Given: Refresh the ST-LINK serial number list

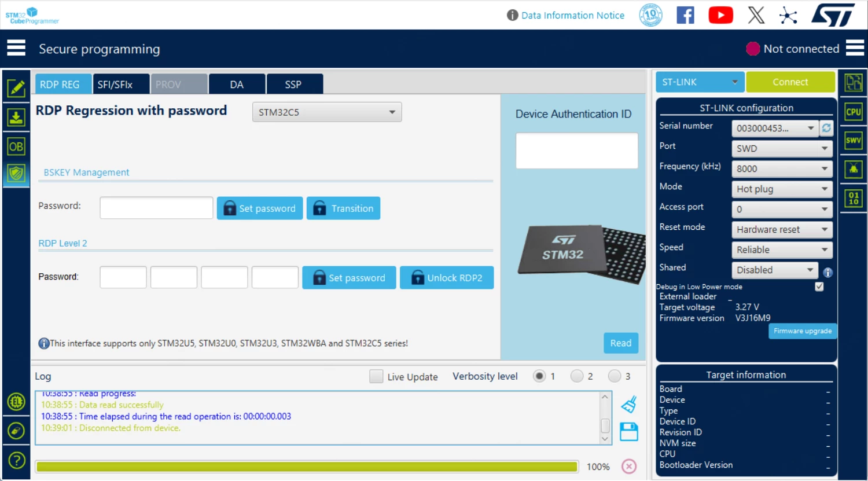Looking at the screenshot, I should [x=826, y=128].
